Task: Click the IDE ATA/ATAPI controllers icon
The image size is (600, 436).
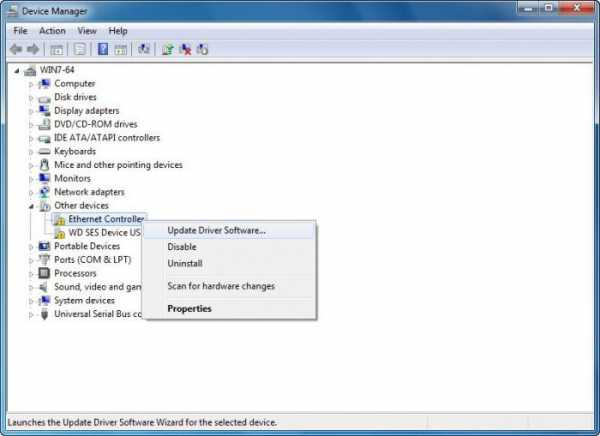Action: pyautogui.click(x=44, y=138)
